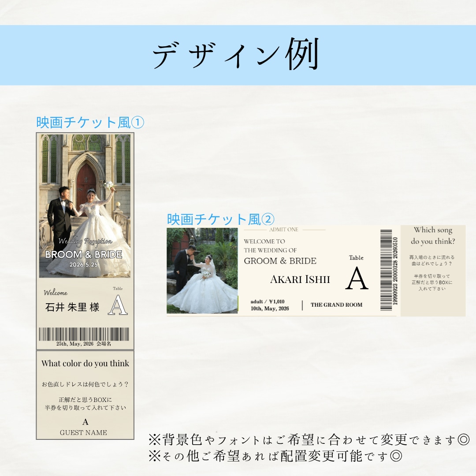Click 'WELCOME TO' text on ticket ②
Viewport: 476px width, 476px height.
(264, 242)
